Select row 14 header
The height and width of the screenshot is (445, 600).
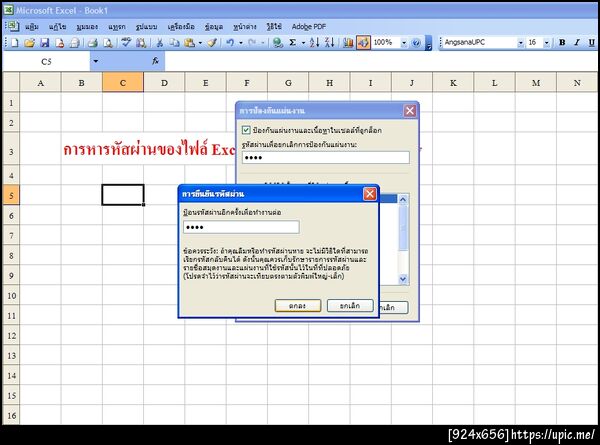(x=11, y=375)
